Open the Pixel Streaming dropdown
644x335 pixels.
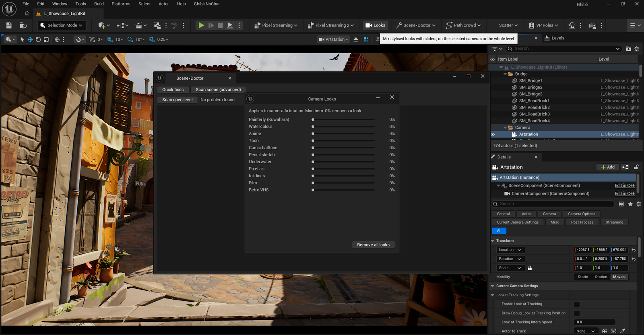pyautogui.click(x=276, y=25)
